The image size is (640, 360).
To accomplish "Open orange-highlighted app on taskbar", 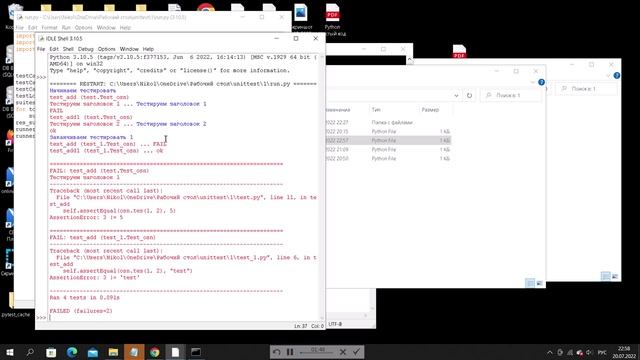I will coord(134,352).
